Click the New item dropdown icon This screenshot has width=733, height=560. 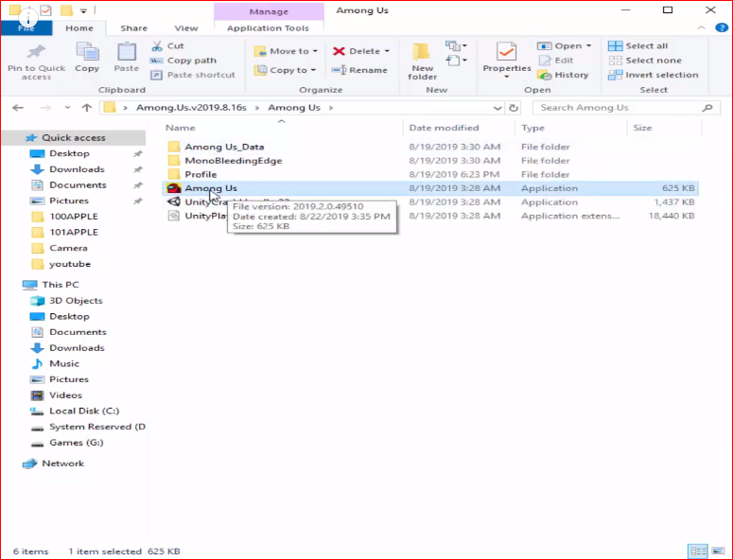point(456,45)
